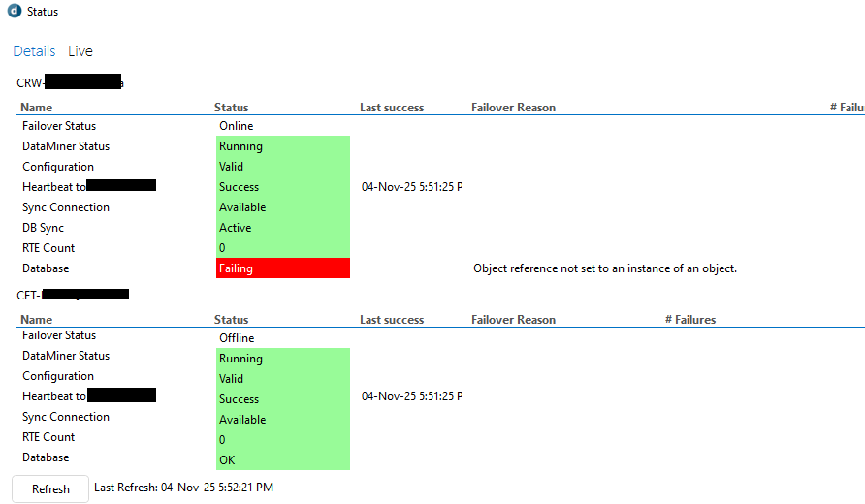Select the Offline failover status value

[237, 338]
